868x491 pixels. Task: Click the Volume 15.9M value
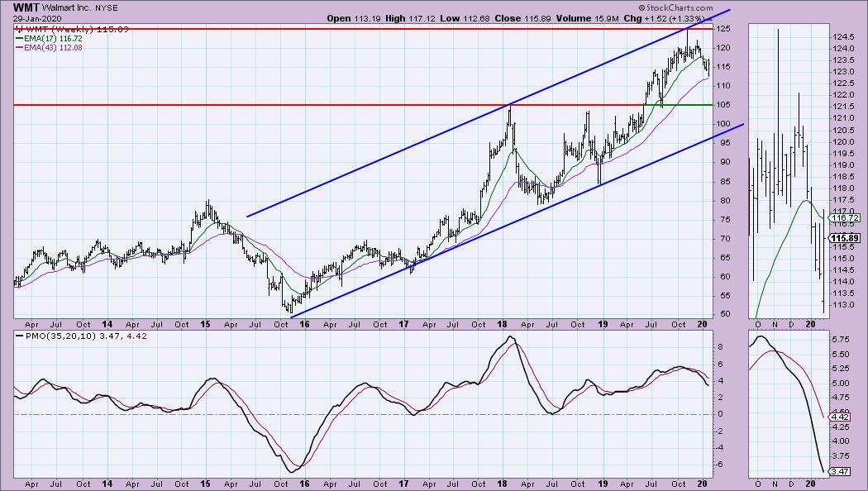[587, 18]
